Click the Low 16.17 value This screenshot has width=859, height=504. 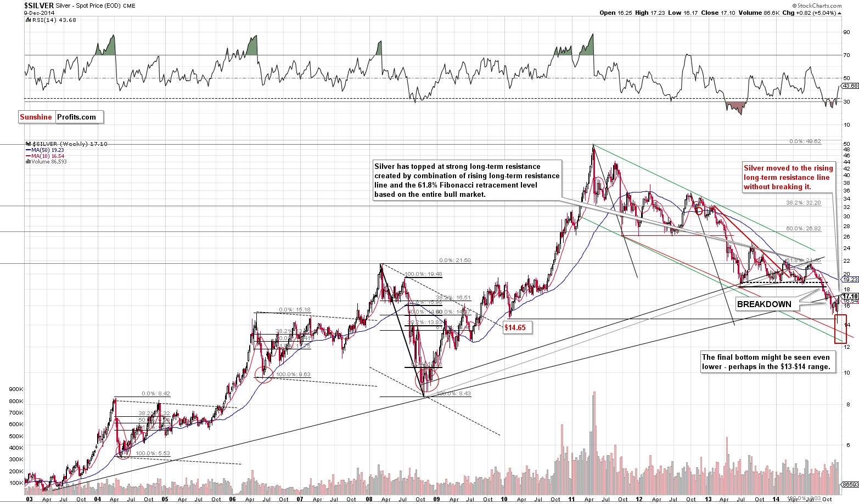pos(683,13)
